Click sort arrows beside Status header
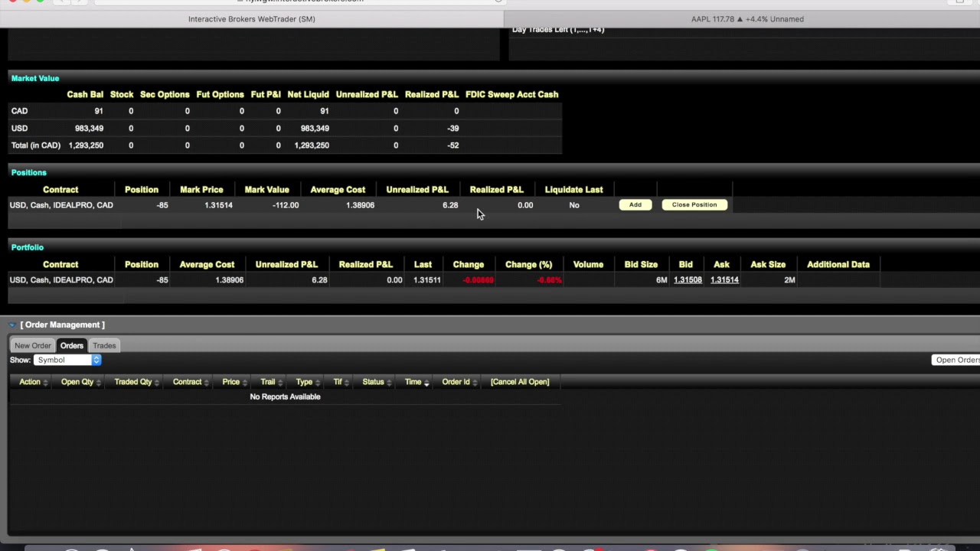The height and width of the screenshot is (551, 980). [x=390, y=382]
